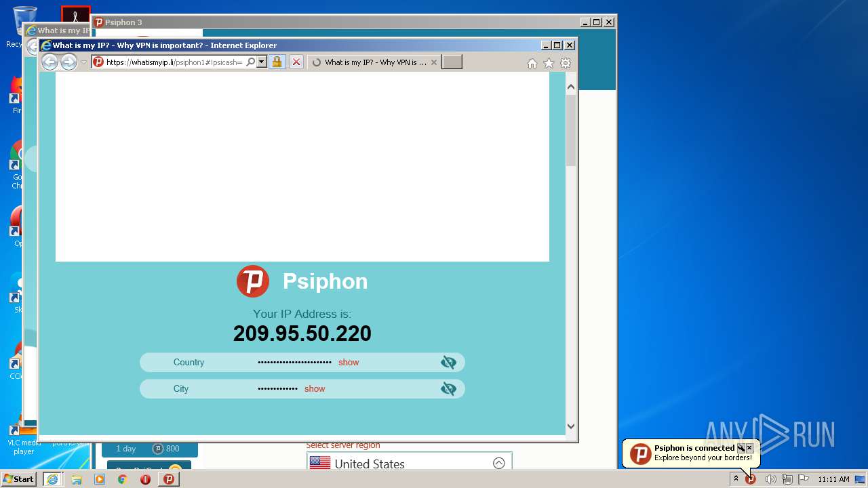Close the 'What is my IP?' tab
Viewport: 868px width, 488px height.
pyautogui.click(x=434, y=62)
